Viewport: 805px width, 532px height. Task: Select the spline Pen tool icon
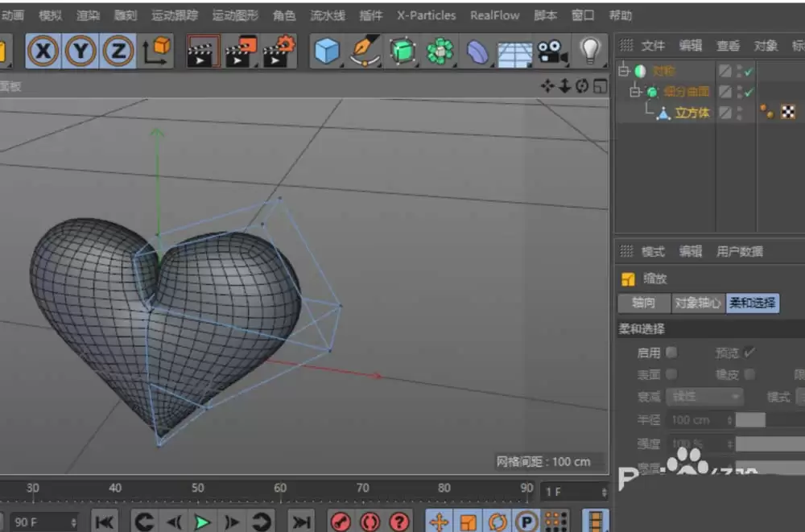pos(364,51)
